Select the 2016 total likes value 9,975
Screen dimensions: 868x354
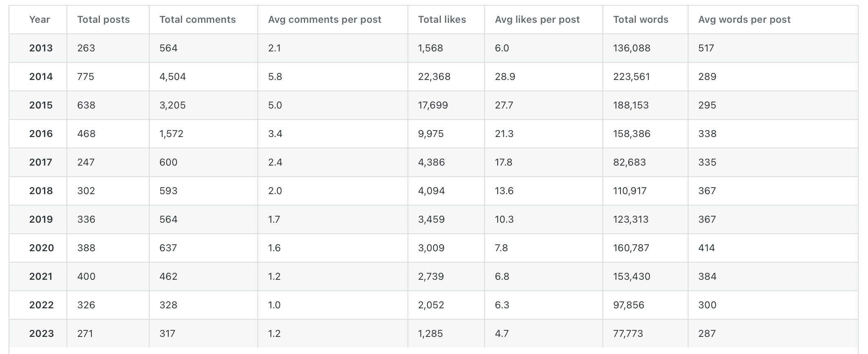point(431,134)
